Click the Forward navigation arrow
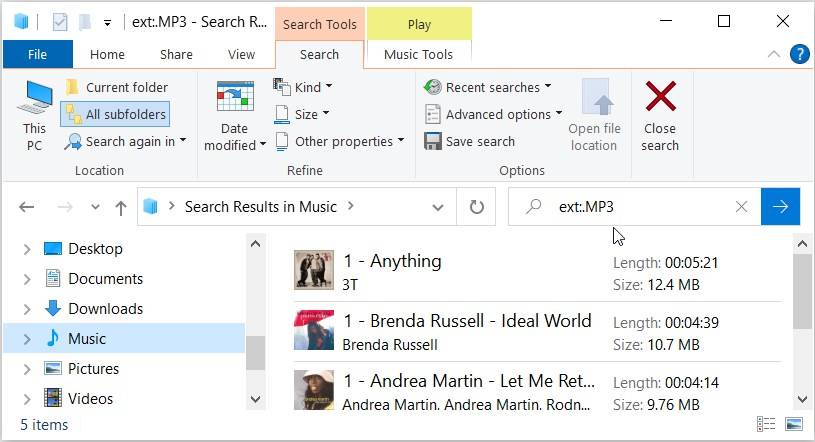 [65, 207]
